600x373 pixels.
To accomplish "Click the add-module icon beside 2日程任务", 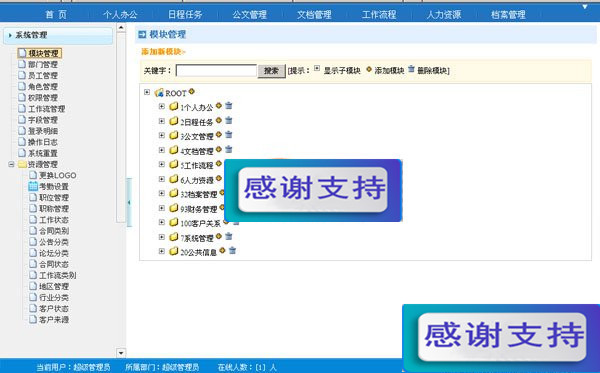I will (218, 121).
